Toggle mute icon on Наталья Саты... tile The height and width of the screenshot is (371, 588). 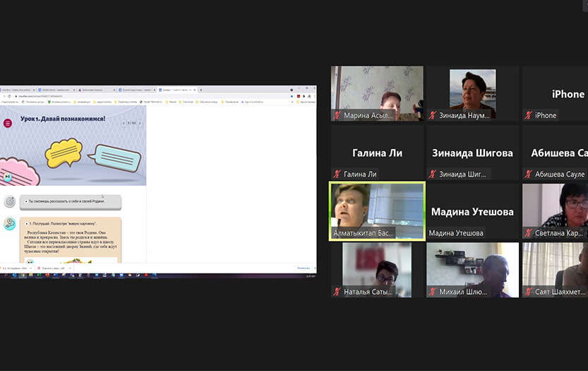337,291
